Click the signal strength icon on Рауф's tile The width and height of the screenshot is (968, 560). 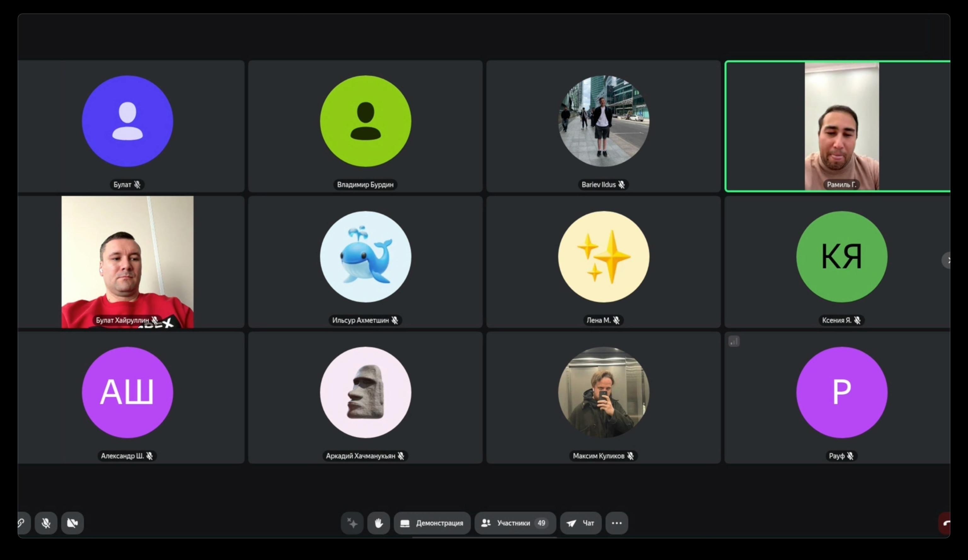point(734,341)
